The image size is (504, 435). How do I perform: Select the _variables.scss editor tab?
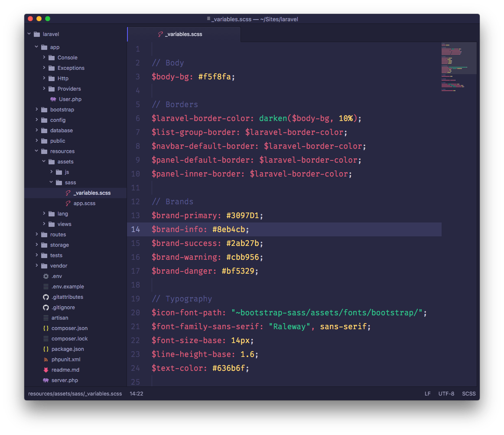pos(184,34)
